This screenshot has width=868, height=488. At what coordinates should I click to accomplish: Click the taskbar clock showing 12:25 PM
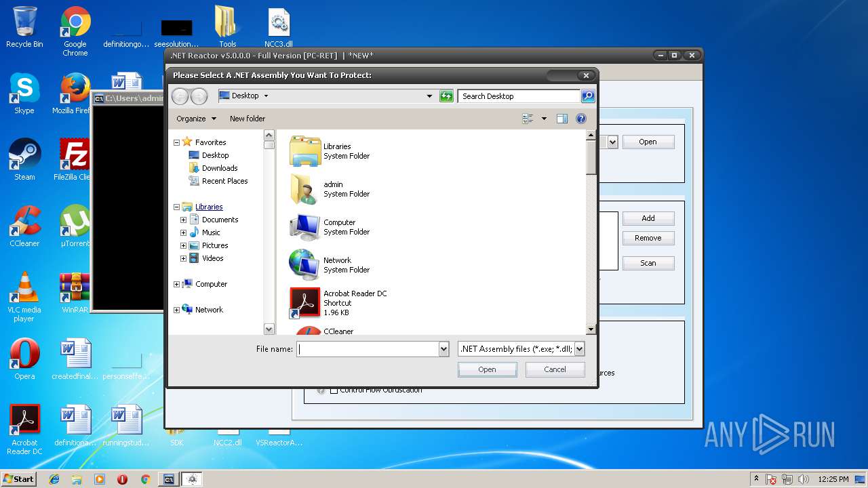click(x=833, y=479)
